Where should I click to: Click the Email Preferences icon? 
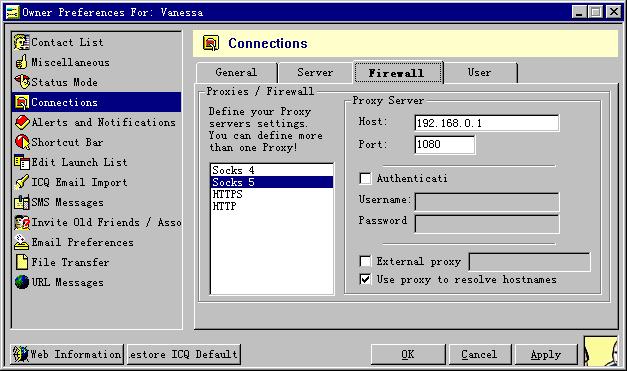click(22, 242)
